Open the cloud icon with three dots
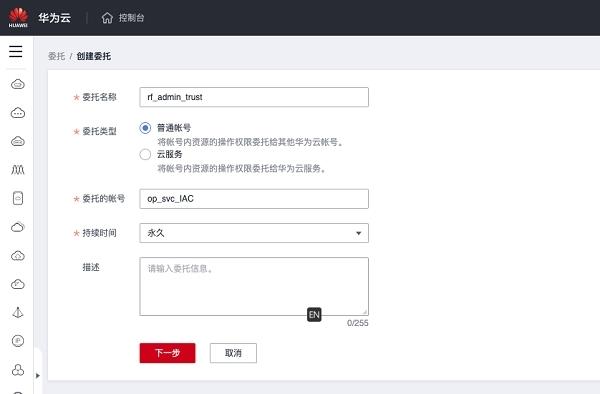This screenshot has width=600, height=394. click(x=18, y=113)
